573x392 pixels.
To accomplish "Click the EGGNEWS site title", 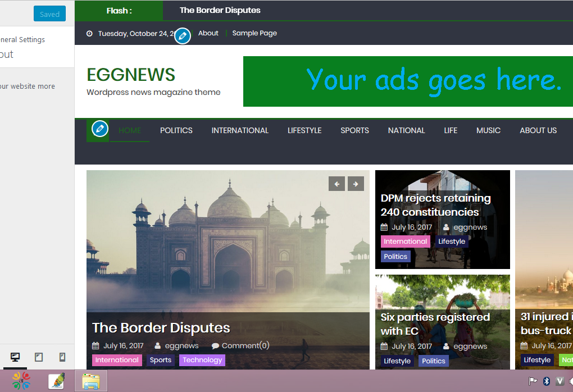I will pos(131,75).
